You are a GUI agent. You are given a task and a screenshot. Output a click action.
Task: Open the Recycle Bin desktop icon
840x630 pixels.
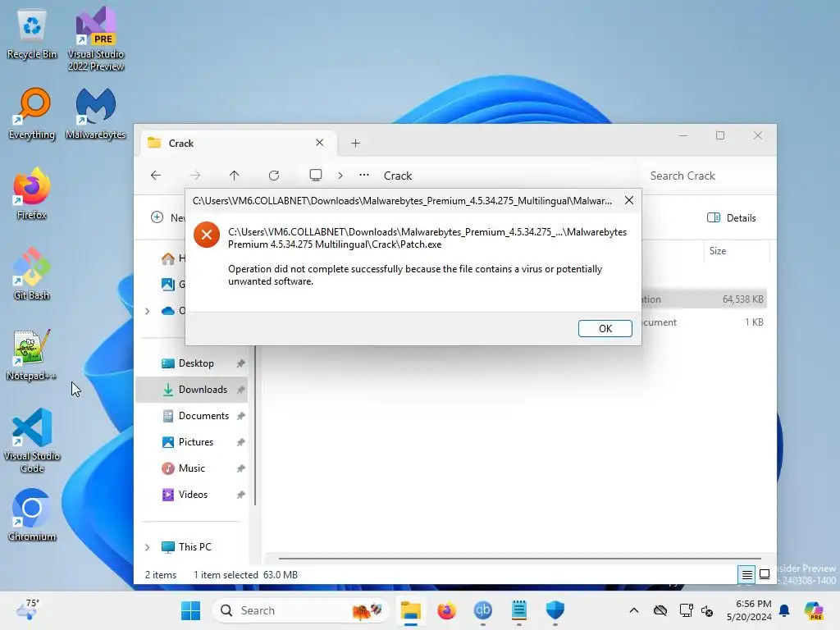[32, 34]
